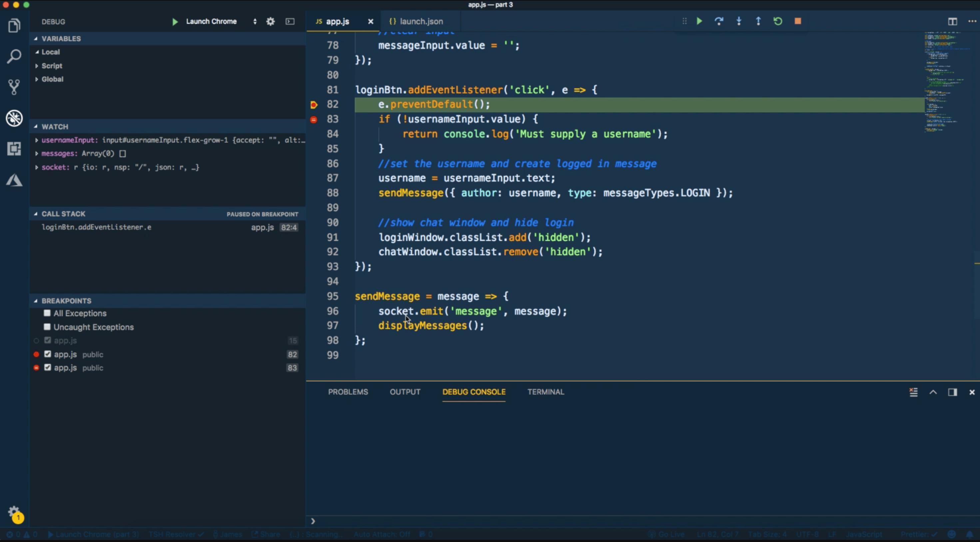Screen dimensions: 980x542
Task: Open the TERMINAL panel tab
Action: 546,392
